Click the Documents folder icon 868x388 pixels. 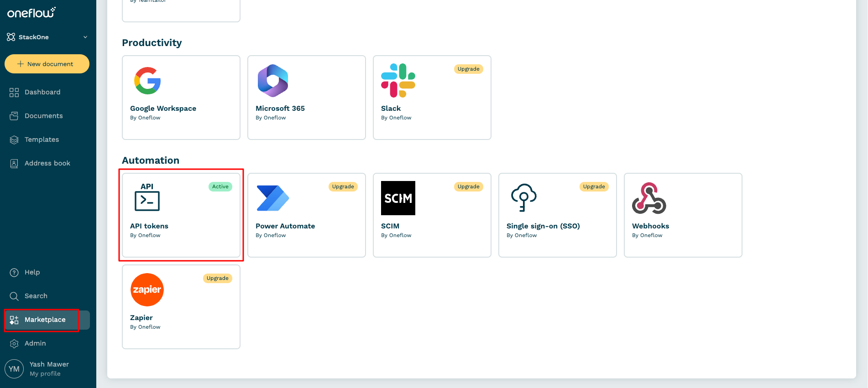[14, 116]
